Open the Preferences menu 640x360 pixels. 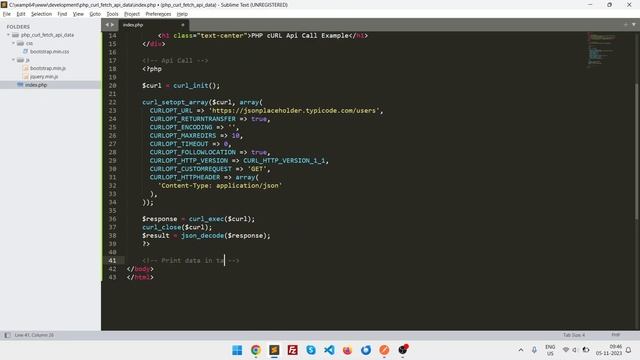click(x=158, y=14)
